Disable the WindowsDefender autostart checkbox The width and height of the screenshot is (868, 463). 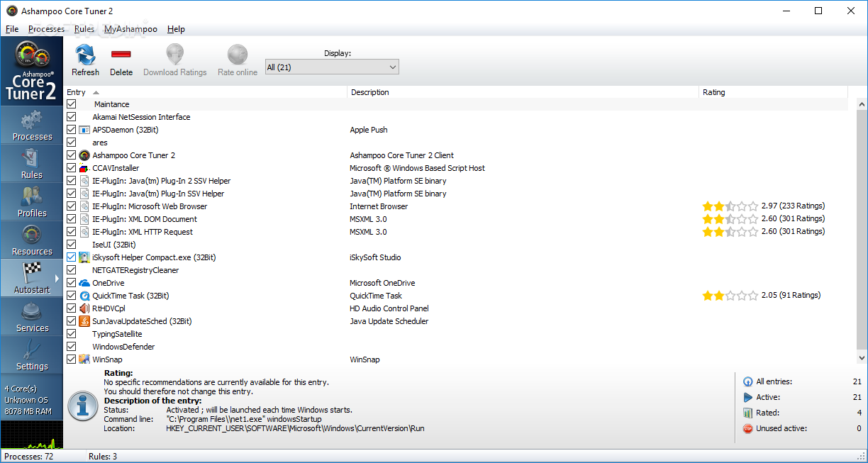coord(71,347)
